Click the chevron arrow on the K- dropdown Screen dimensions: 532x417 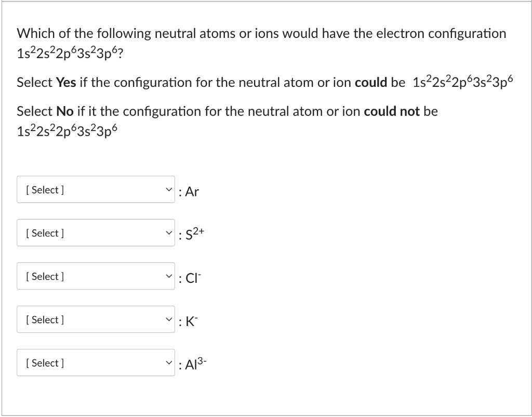point(168,319)
